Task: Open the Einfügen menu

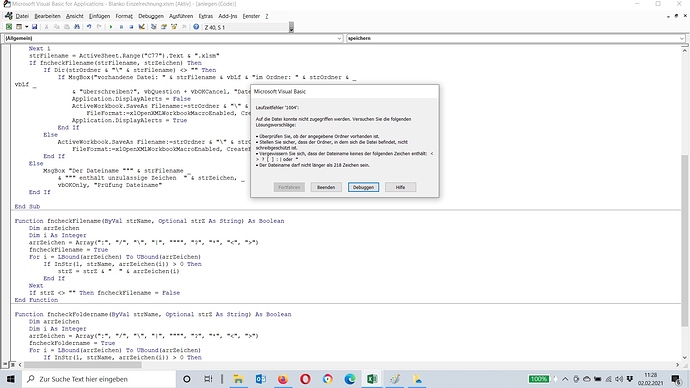Action: 99,16
